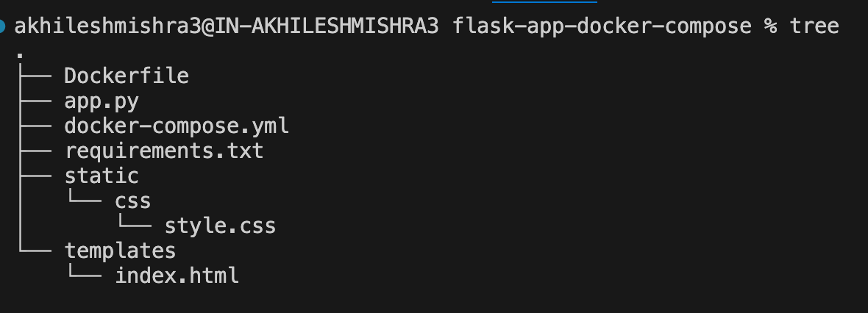
Task: Select docker-compose.yml in the listing
Action: (177, 126)
